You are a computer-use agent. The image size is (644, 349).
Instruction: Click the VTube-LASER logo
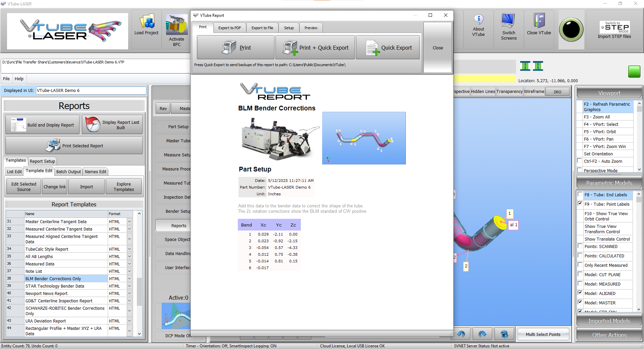(x=67, y=31)
